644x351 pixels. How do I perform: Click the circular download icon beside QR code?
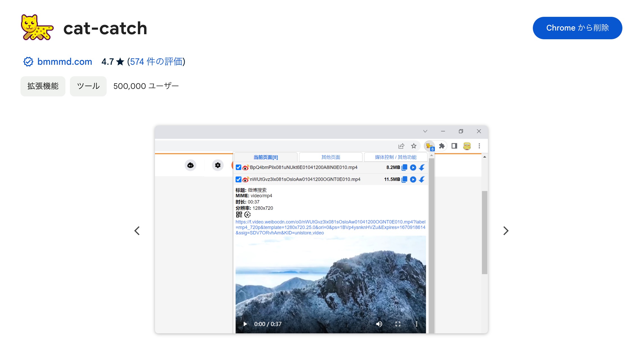[x=247, y=214]
